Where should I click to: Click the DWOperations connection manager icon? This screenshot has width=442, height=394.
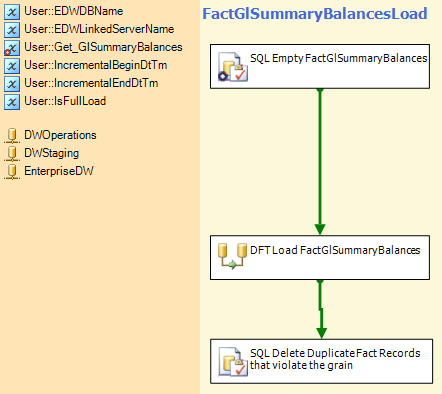(12, 136)
